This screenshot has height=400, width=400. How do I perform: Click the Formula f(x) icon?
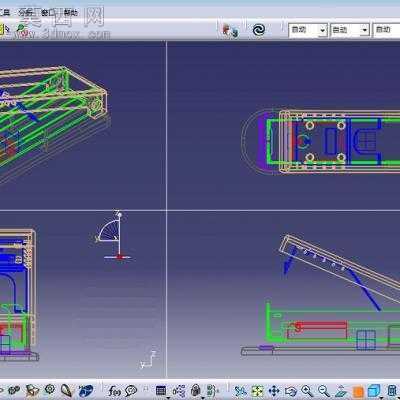tap(114, 390)
